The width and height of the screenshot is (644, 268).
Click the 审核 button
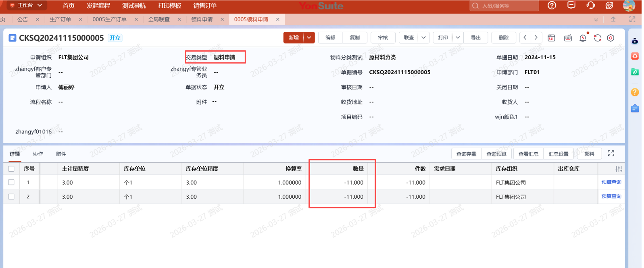383,37
